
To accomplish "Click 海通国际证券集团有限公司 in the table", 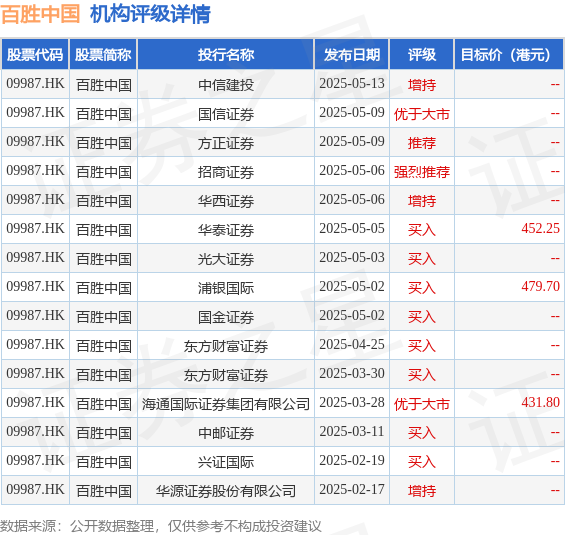I will [226, 404].
